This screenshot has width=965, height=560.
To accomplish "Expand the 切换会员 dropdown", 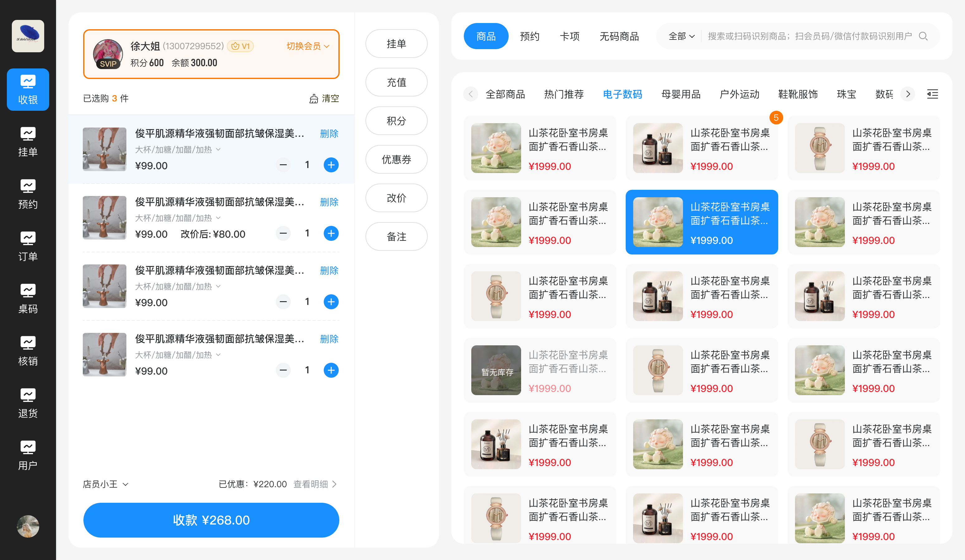I will point(308,46).
